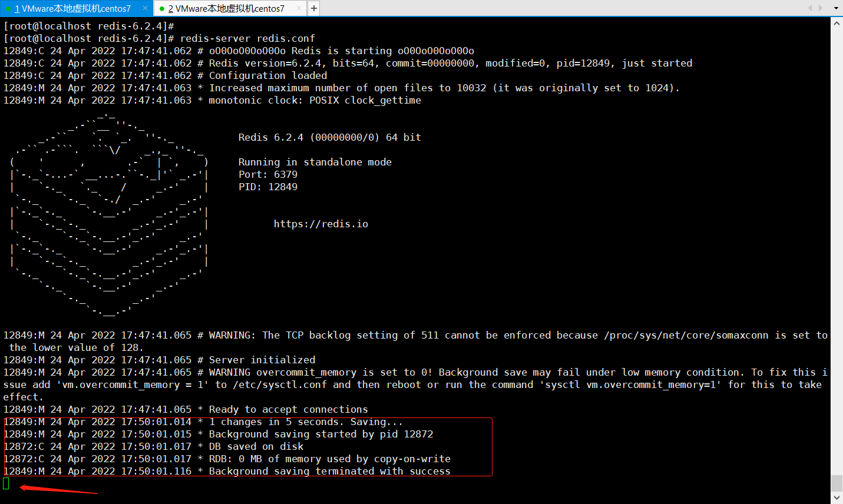Open the session tab list dropdown
This screenshot has width=843, height=504.
pos(836,8)
